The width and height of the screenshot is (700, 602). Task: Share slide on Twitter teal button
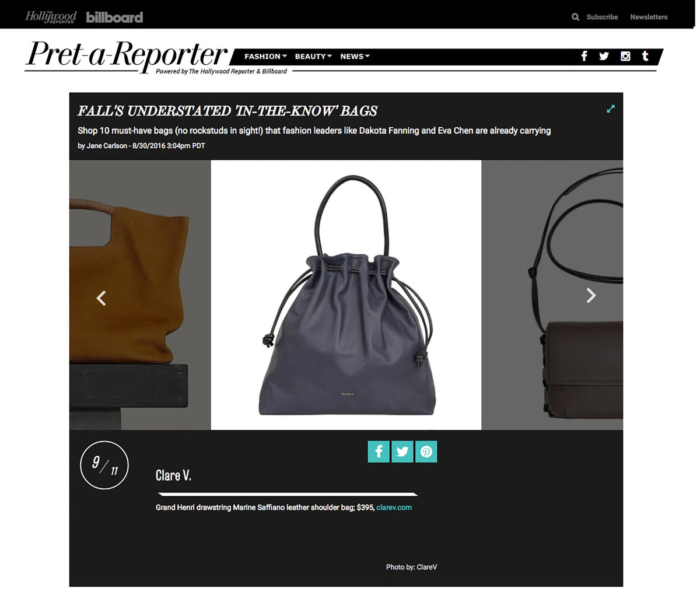pos(402,452)
